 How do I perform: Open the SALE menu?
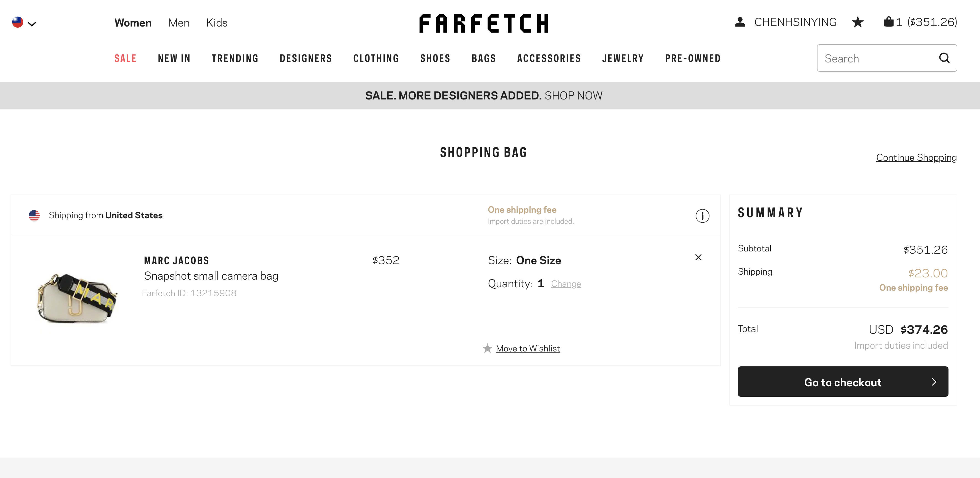pos(125,58)
